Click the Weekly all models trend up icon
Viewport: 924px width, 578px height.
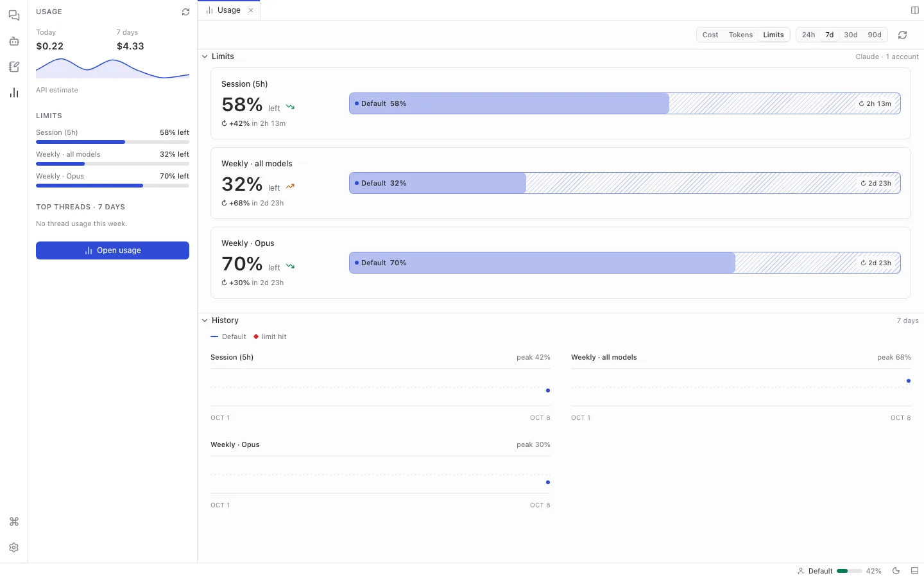point(290,187)
